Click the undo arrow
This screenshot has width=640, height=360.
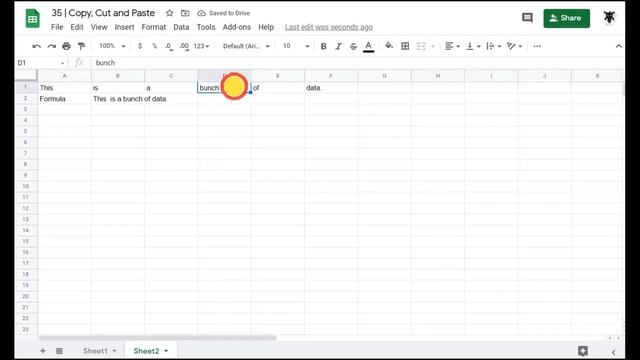36,46
